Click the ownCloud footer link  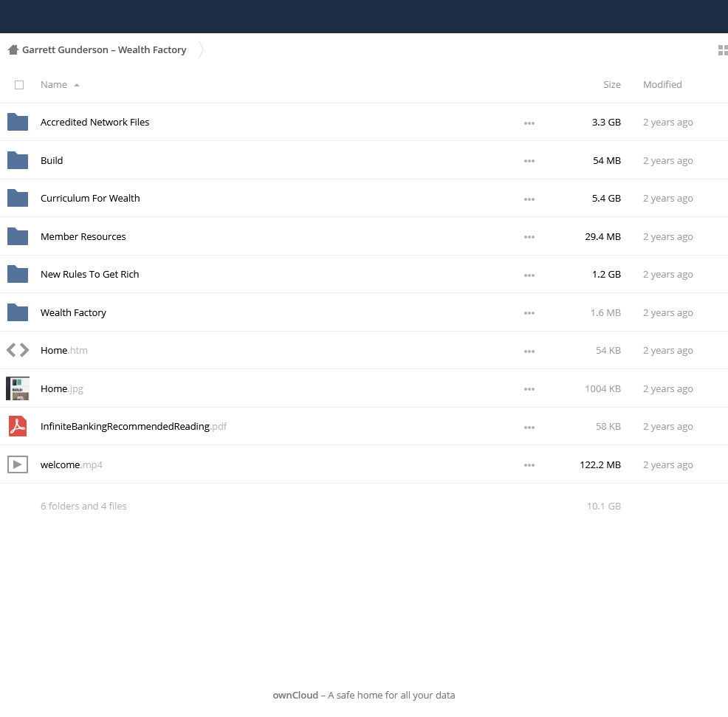295,695
